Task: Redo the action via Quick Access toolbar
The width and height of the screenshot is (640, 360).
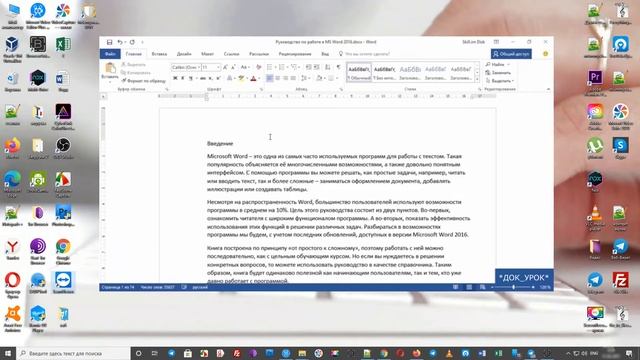Action: click(132, 42)
